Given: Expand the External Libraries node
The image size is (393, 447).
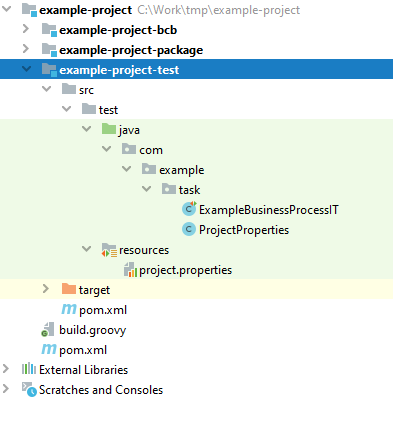Looking at the screenshot, I should click(6, 369).
